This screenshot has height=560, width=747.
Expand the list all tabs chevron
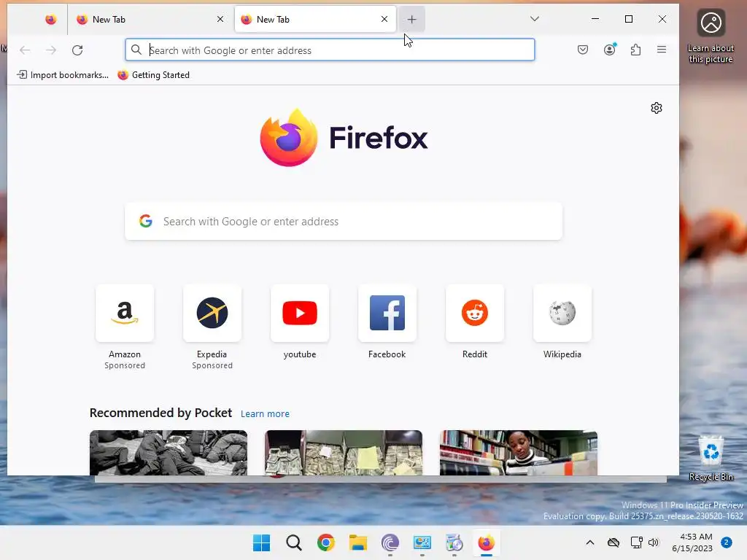click(x=535, y=19)
